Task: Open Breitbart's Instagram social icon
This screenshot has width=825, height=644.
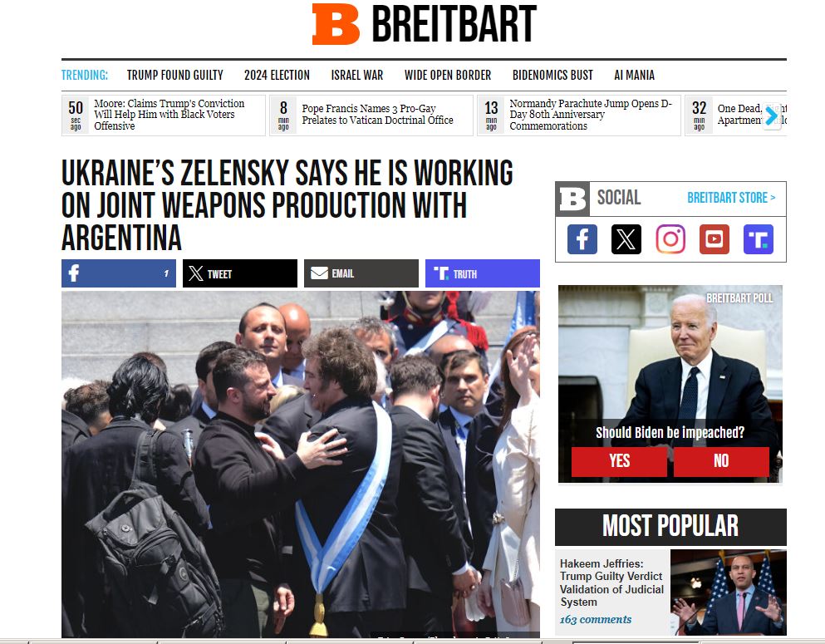Action: 670,239
